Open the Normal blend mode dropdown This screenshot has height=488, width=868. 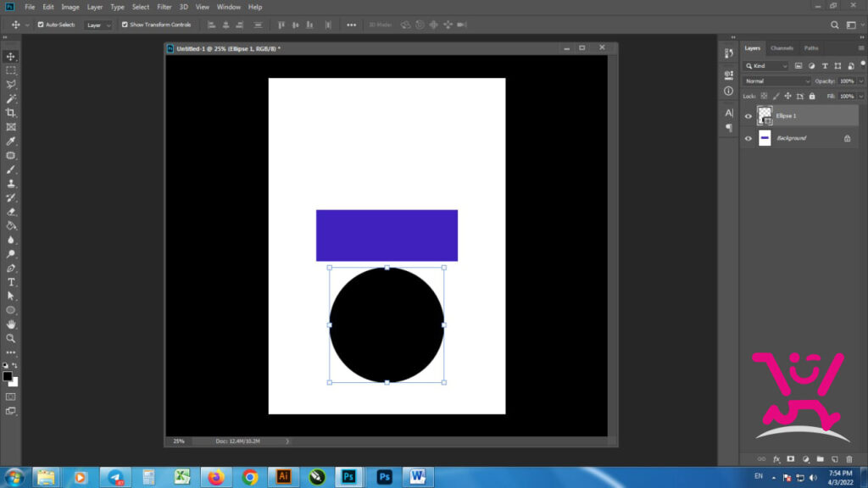[x=776, y=81]
